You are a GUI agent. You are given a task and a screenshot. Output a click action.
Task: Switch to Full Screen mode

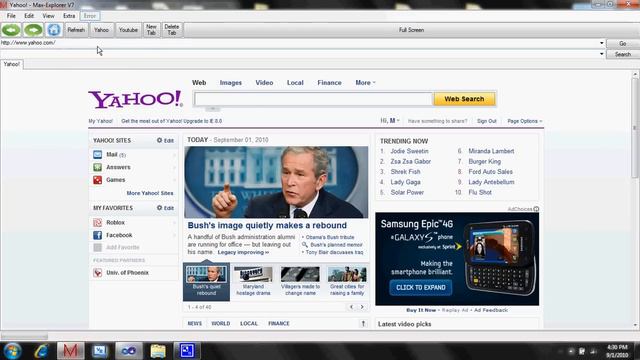(x=411, y=30)
